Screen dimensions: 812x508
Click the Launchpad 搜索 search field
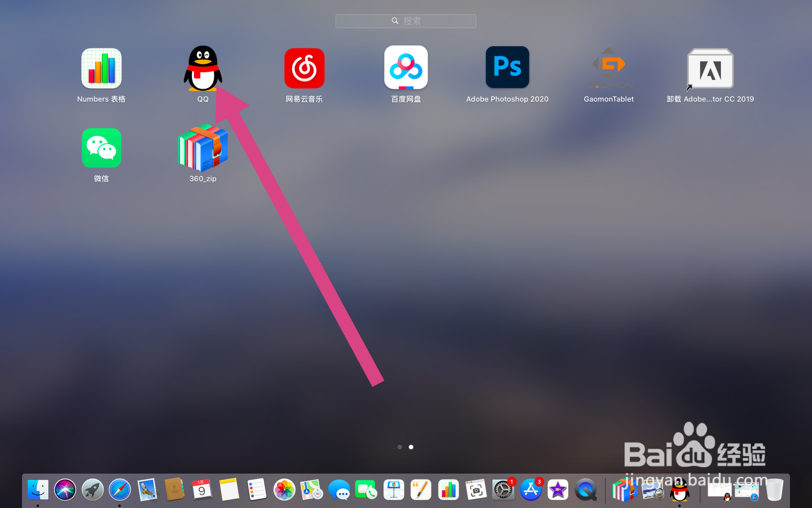pos(406,21)
